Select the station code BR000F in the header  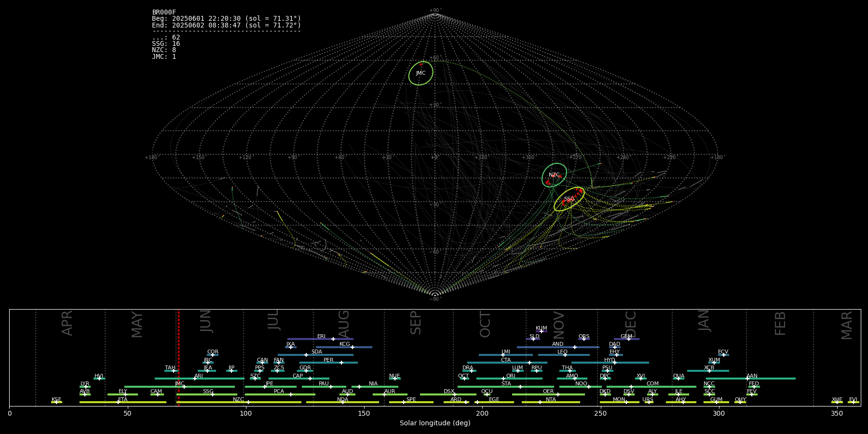(164, 13)
